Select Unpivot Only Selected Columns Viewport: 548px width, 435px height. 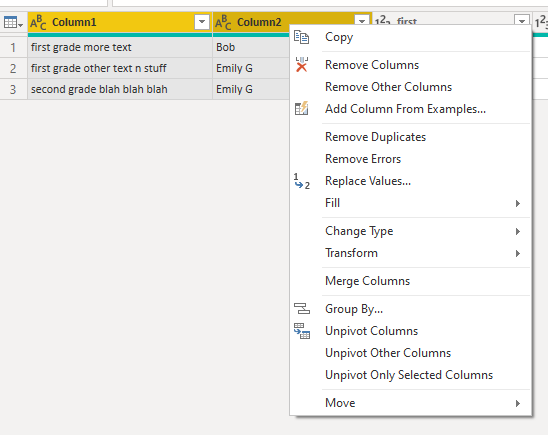tap(411, 375)
